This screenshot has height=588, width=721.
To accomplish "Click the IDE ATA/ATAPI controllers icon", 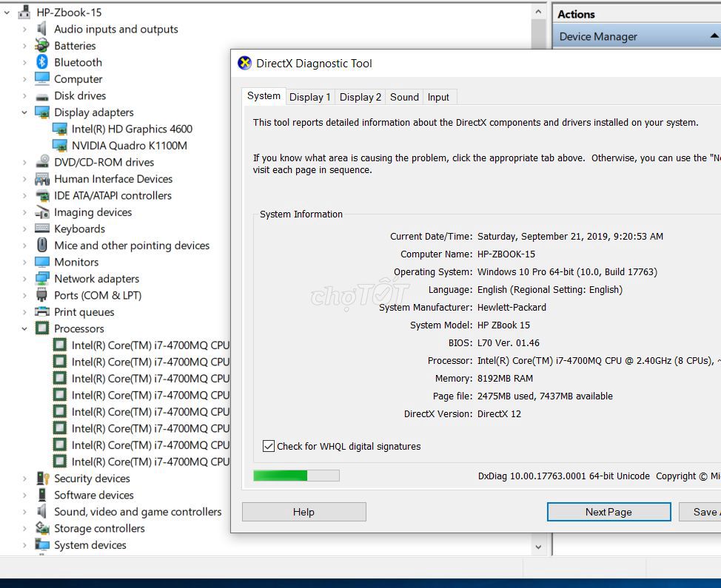I will [x=42, y=195].
